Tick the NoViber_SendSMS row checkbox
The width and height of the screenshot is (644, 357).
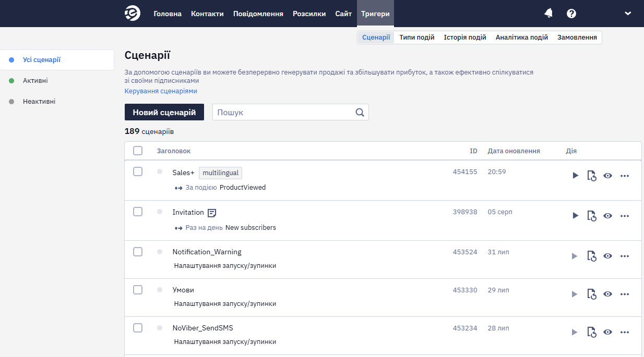click(x=138, y=328)
